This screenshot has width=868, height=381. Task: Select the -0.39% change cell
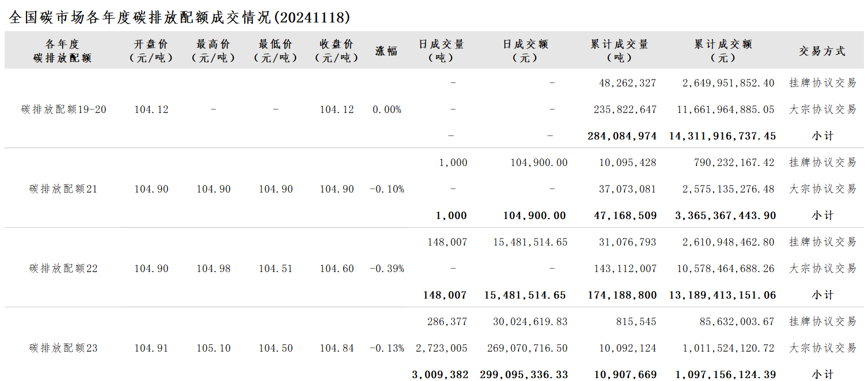(x=386, y=269)
